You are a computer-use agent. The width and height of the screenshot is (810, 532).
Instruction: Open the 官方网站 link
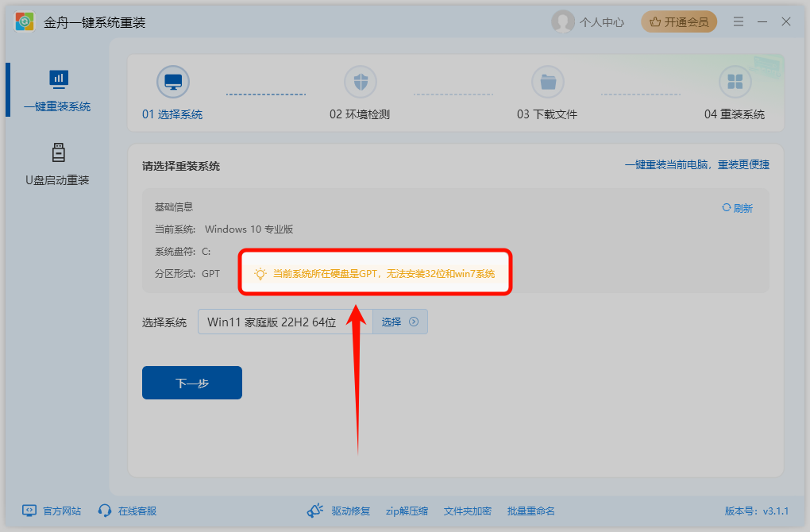[62, 511]
